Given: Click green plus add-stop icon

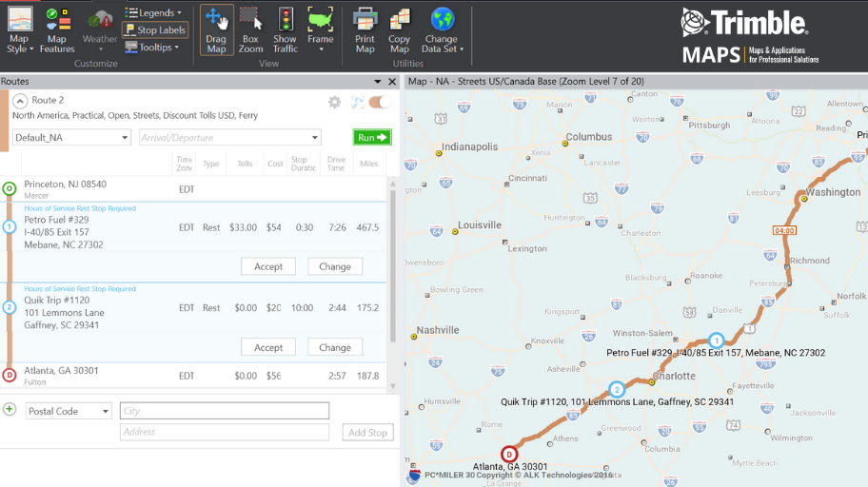Looking at the screenshot, I should (10, 410).
